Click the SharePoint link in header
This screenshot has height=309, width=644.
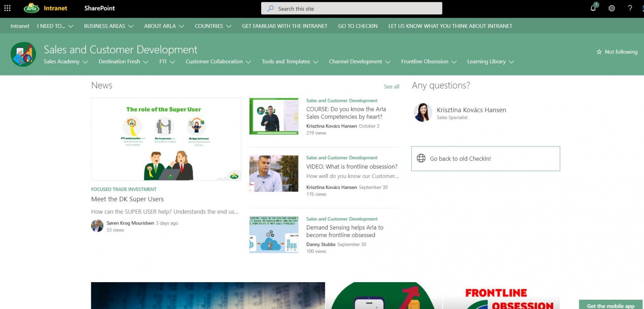[99, 8]
